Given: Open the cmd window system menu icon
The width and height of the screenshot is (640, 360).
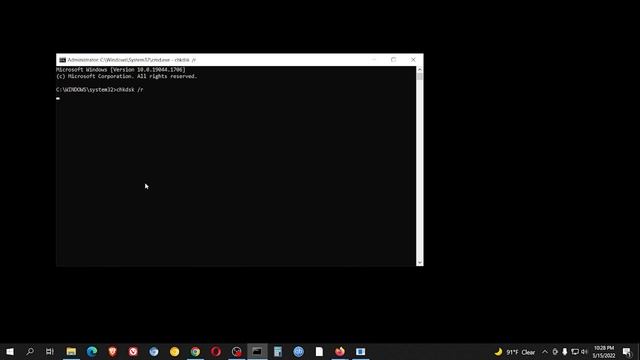Looking at the screenshot, I should point(62,60).
